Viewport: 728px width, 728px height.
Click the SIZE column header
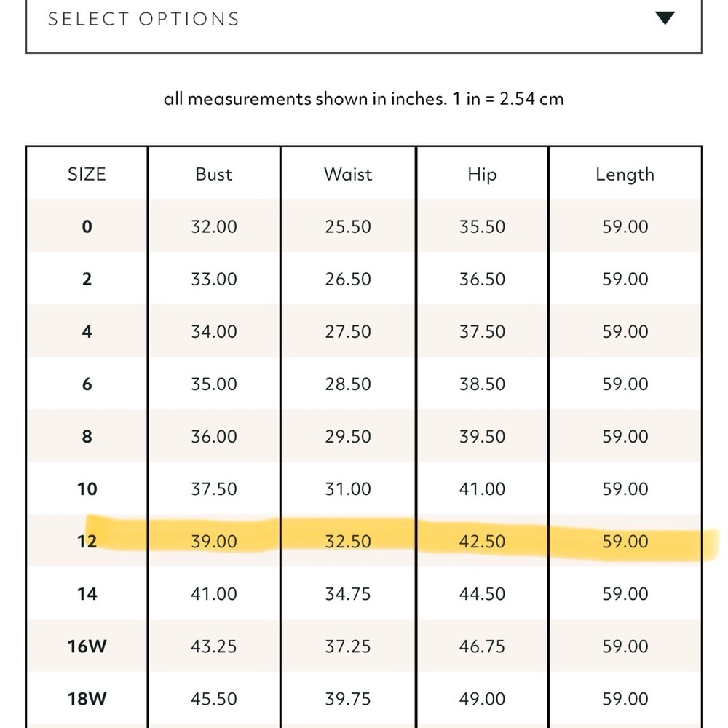point(87,174)
